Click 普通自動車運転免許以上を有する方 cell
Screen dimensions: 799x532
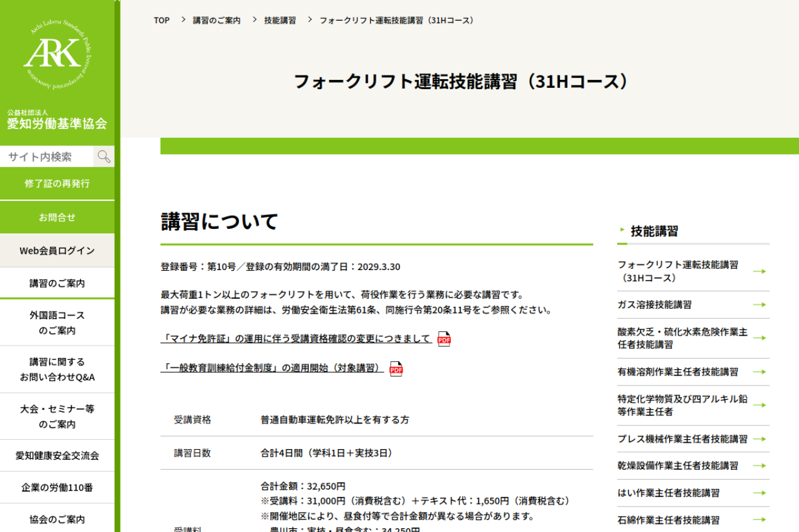tap(335, 420)
